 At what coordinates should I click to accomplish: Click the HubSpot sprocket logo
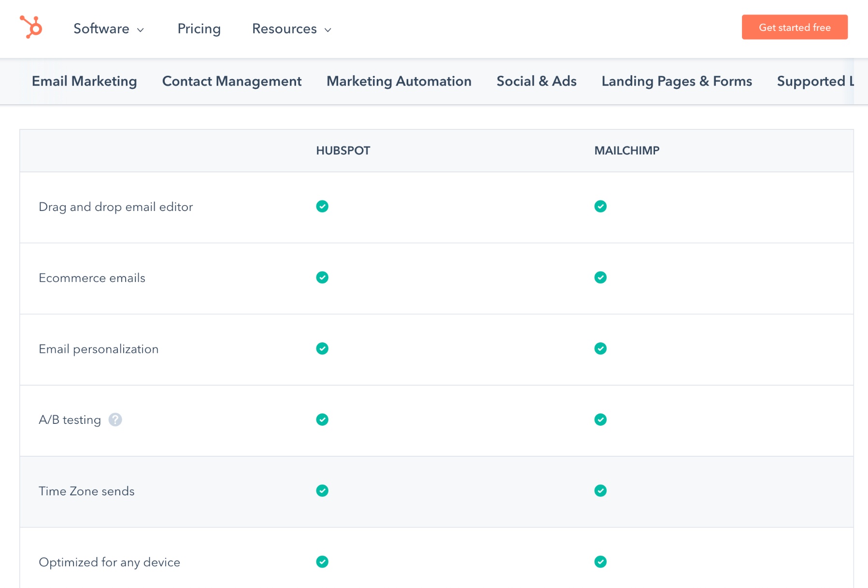31,27
